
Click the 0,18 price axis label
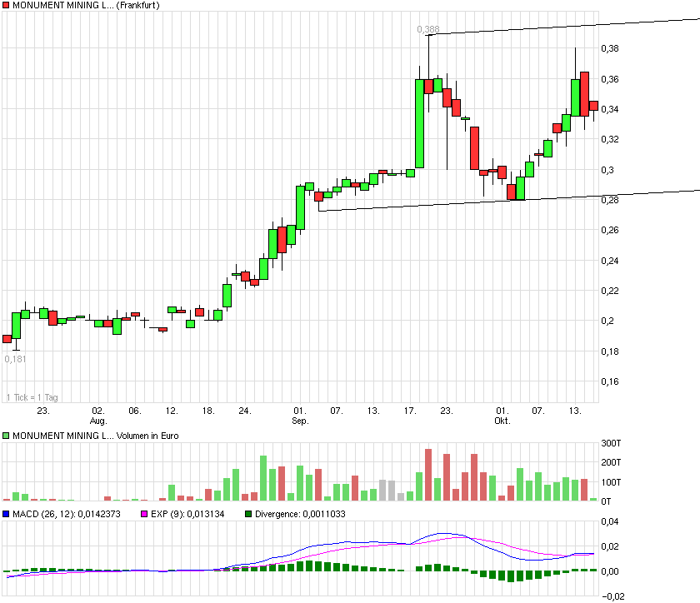pyautogui.click(x=610, y=351)
